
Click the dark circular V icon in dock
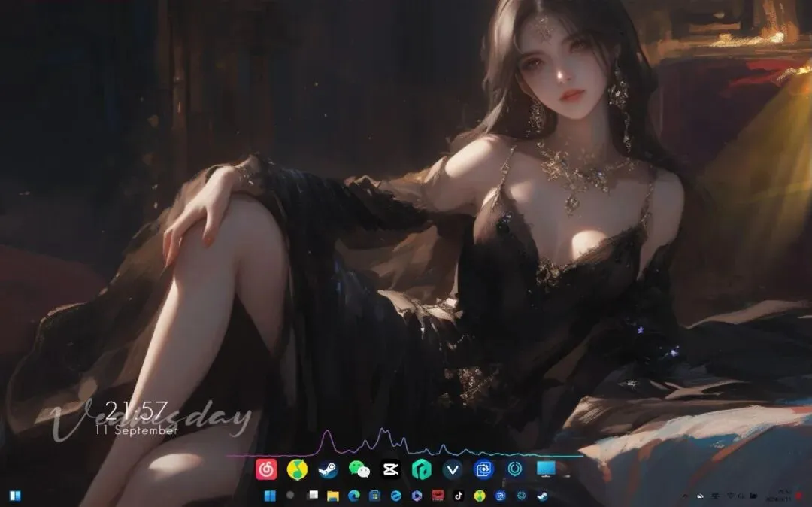[x=453, y=469]
